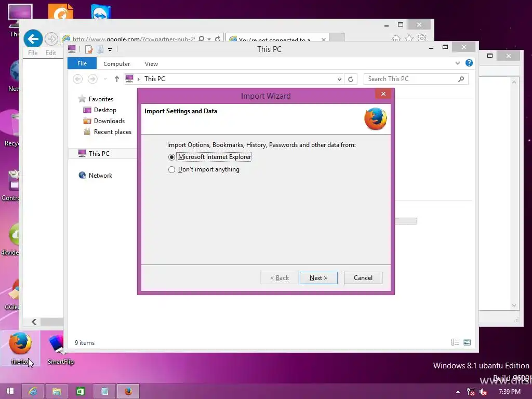Open Internet Explorer home icon
The width and height of the screenshot is (532, 399).
[x=396, y=38]
